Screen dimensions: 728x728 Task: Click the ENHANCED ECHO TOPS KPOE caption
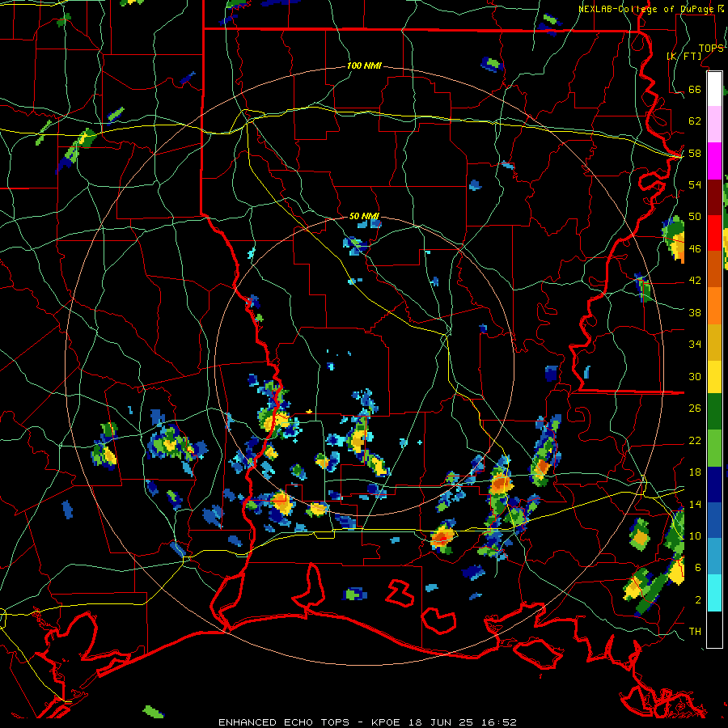tap(367, 722)
